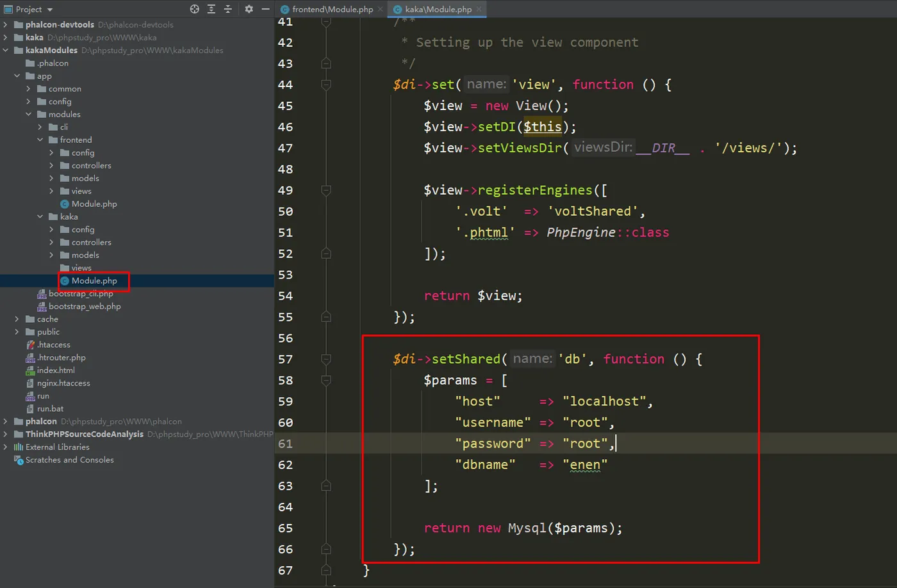Click the Expand All icon in Project panel
Image resolution: width=897 pixels, height=588 pixels.
211,9
